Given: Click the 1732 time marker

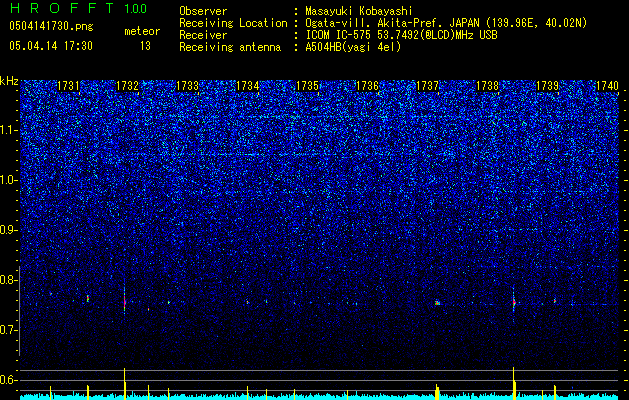Looking at the screenshot, I should pyautogui.click(x=127, y=86).
